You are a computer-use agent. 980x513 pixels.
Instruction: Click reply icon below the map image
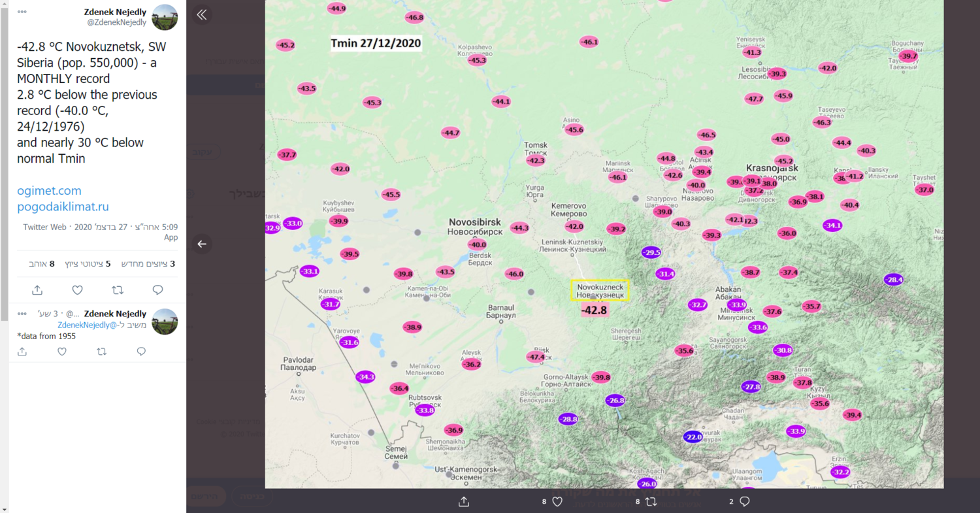point(744,501)
